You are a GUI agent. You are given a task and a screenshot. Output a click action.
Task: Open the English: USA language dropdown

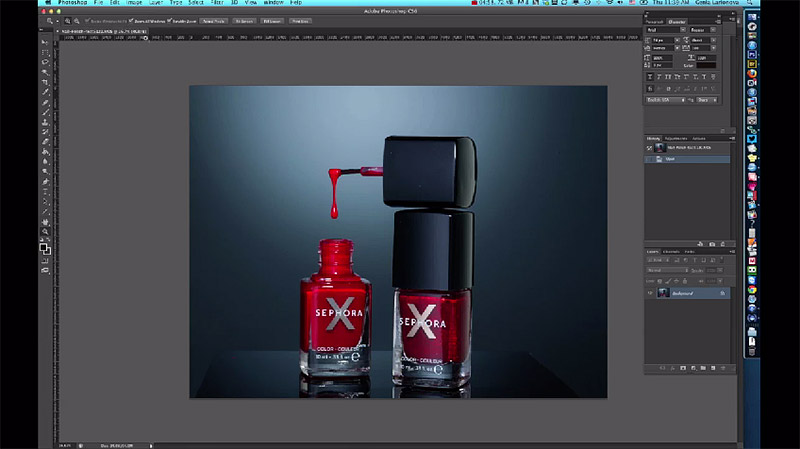[666, 100]
